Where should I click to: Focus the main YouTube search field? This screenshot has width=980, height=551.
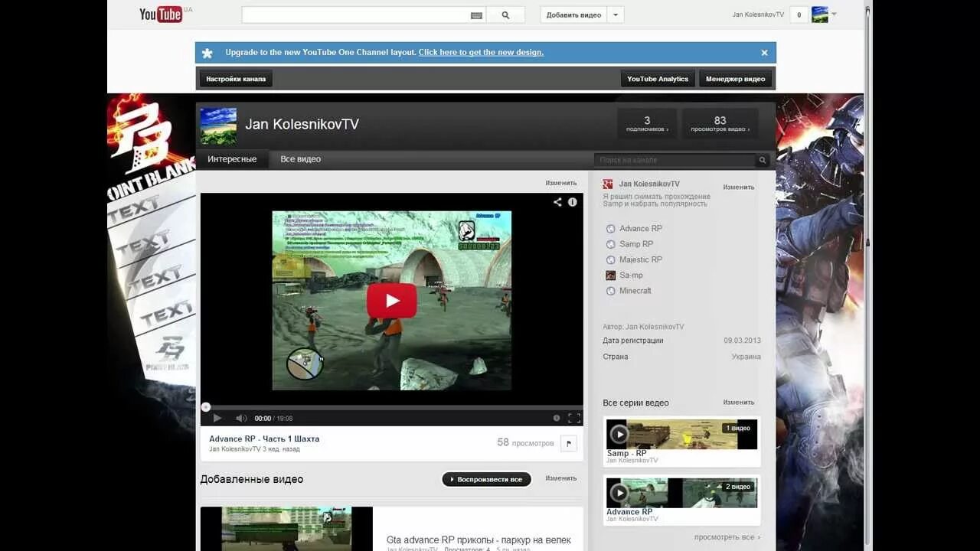(356, 15)
